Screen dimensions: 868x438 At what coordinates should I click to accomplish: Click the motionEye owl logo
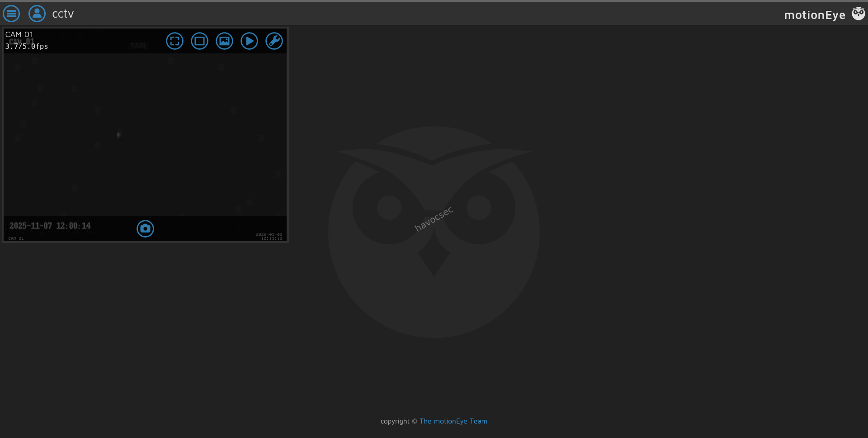859,14
